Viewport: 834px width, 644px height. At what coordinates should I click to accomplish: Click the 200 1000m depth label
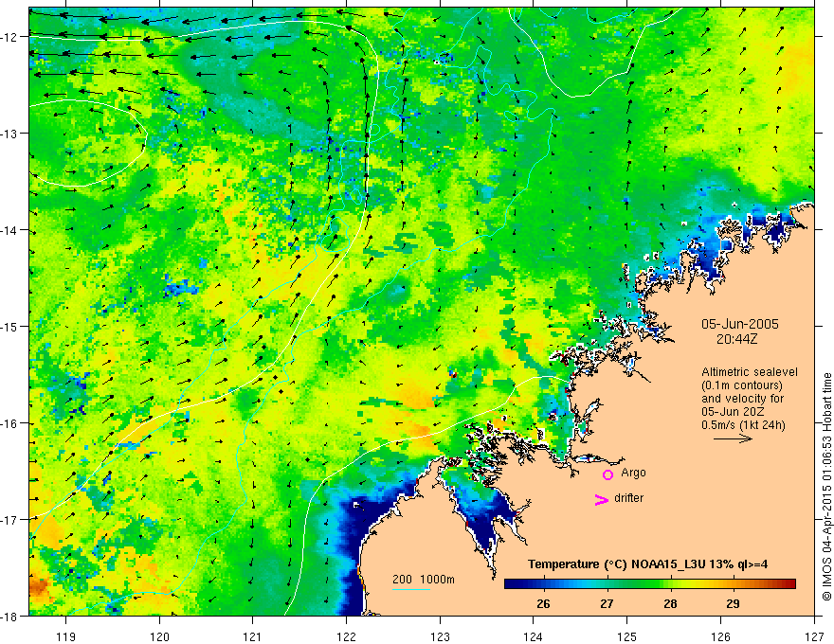click(x=424, y=580)
